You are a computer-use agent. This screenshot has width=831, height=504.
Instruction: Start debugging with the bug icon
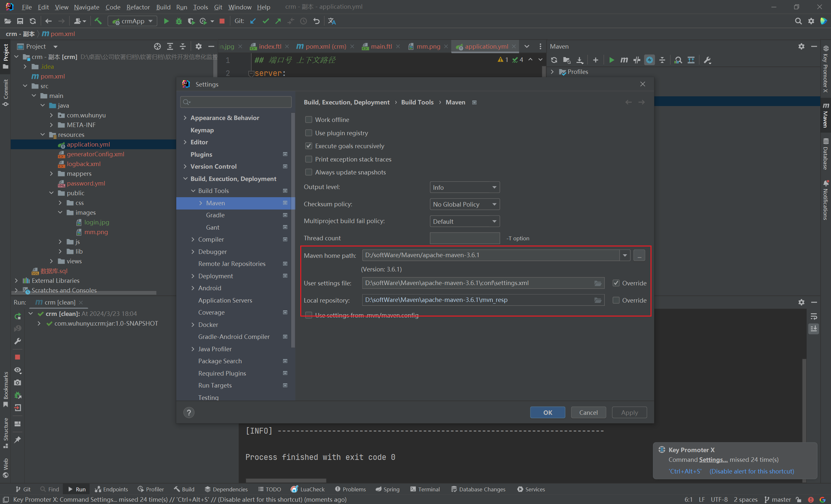click(179, 21)
